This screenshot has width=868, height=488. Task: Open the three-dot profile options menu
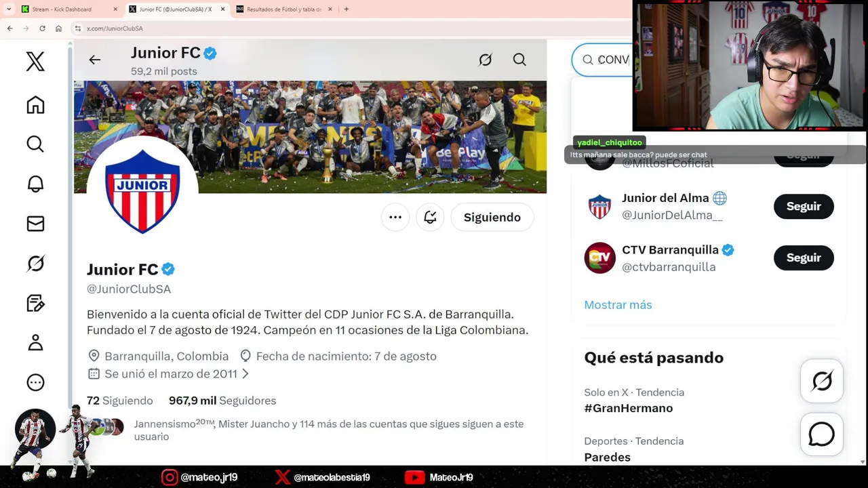[x=395, y=217]
